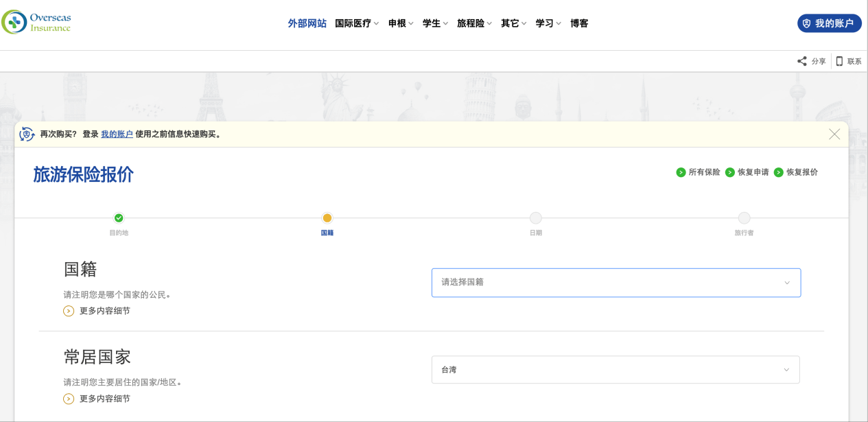This screenshot has width=868, height=422.
Task: Click the phone contact icon
Action: 839,61
